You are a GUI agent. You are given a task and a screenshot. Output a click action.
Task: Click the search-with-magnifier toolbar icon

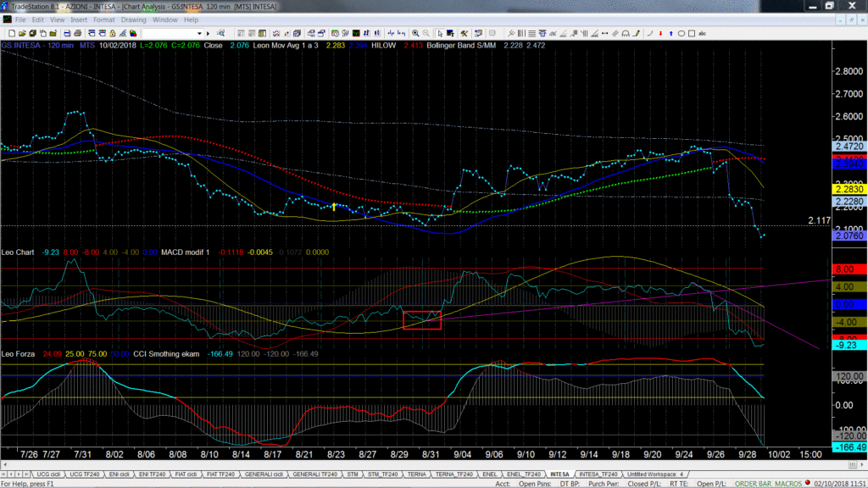[x=221, y=34]
